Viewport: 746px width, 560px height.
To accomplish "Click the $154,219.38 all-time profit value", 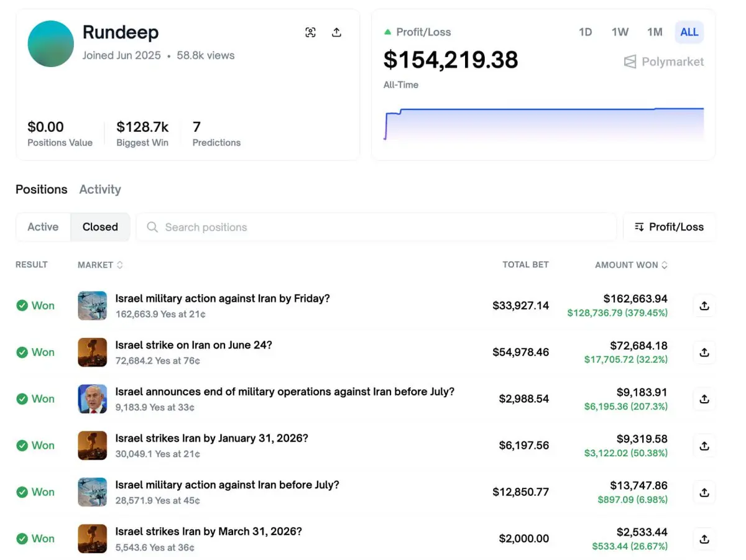I will coord(451,60).
